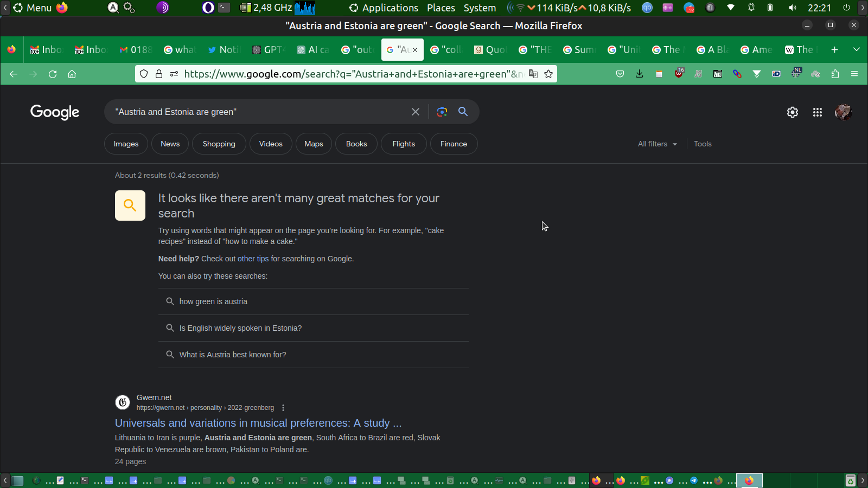The width and height of the screenshot is (868, 488).
Task: Open the Gwern.net result's three-dot options
Action: point(283,408)
